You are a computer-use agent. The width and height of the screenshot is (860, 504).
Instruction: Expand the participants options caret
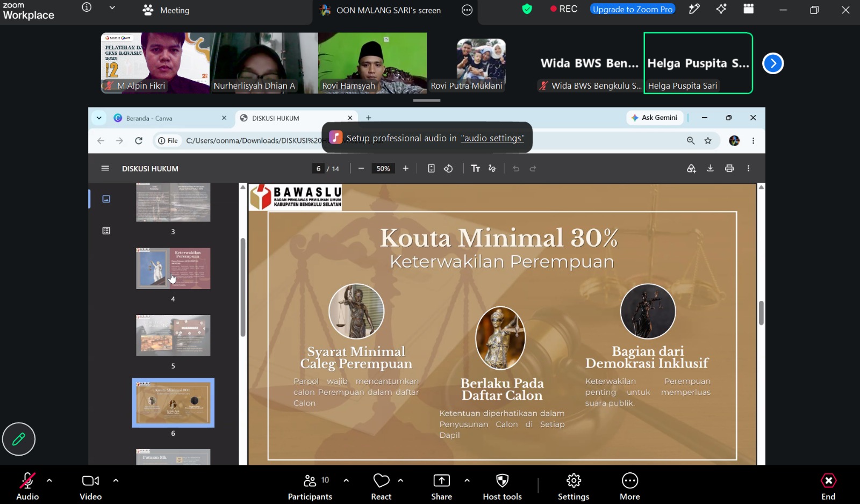coord(346,480)
